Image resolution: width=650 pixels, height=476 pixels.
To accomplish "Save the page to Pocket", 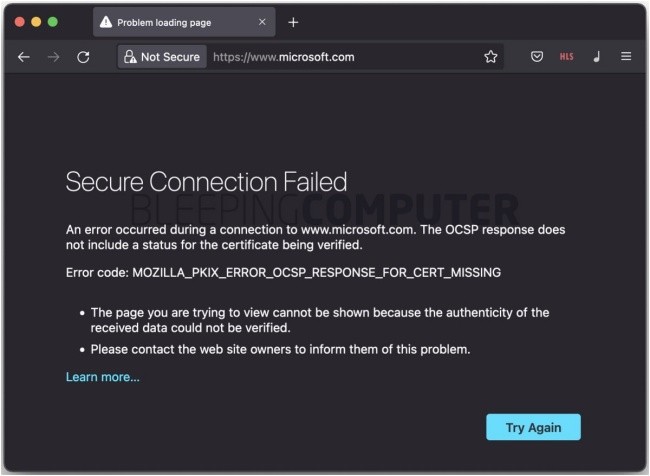I will [537, 57].
